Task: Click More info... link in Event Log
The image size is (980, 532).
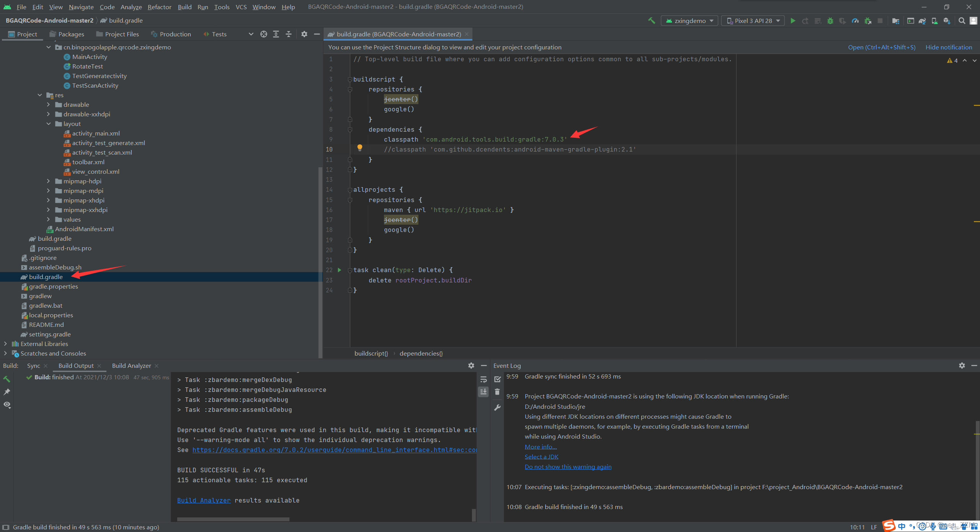Action: pyautogui.click(x=541, y=447)
